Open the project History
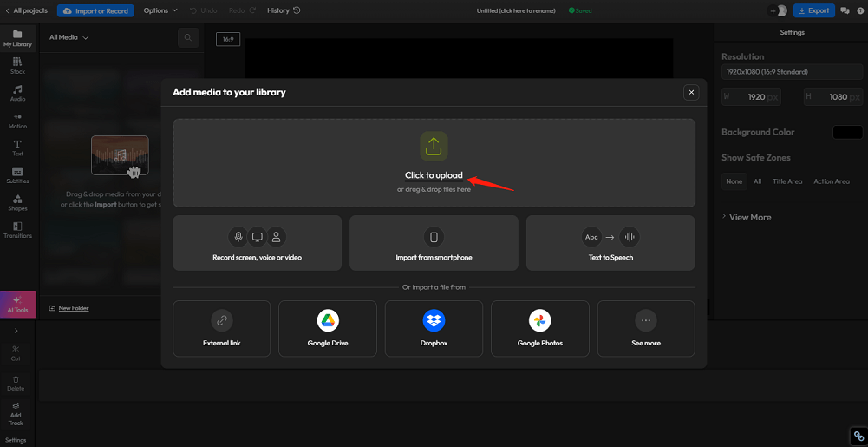868x447 pixels. (x=284, y=10)
